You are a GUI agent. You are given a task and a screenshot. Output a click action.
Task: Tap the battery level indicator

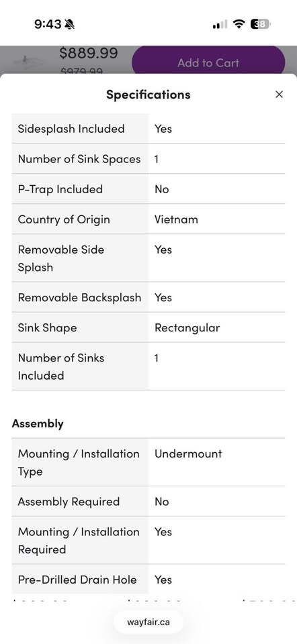tap(260, 24)
